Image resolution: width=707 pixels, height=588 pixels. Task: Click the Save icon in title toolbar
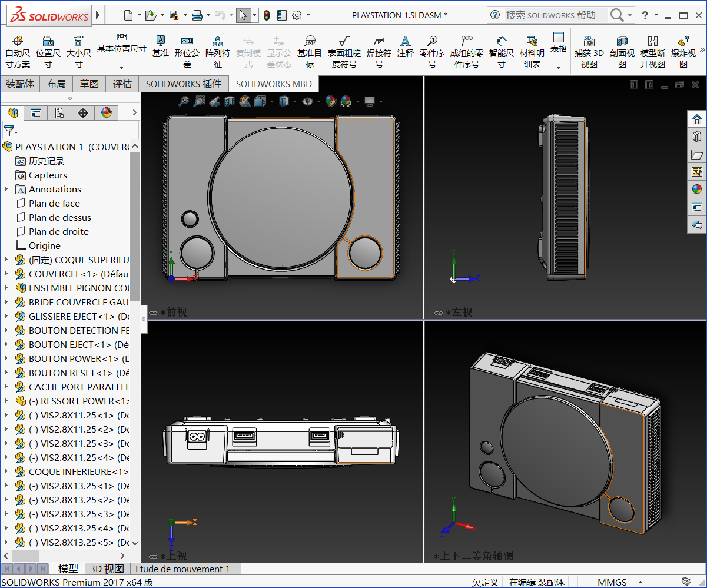pos(174,15)
